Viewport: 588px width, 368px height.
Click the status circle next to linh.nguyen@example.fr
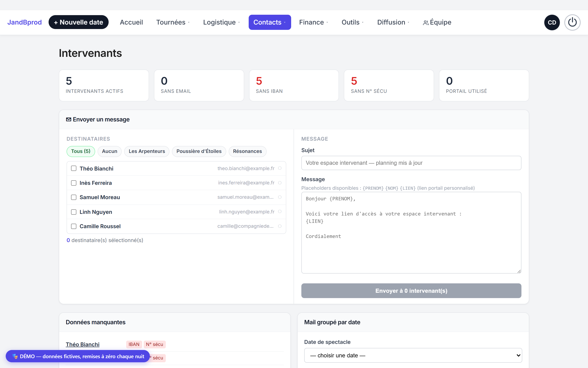pyautogui.click(x=280, y=212)
